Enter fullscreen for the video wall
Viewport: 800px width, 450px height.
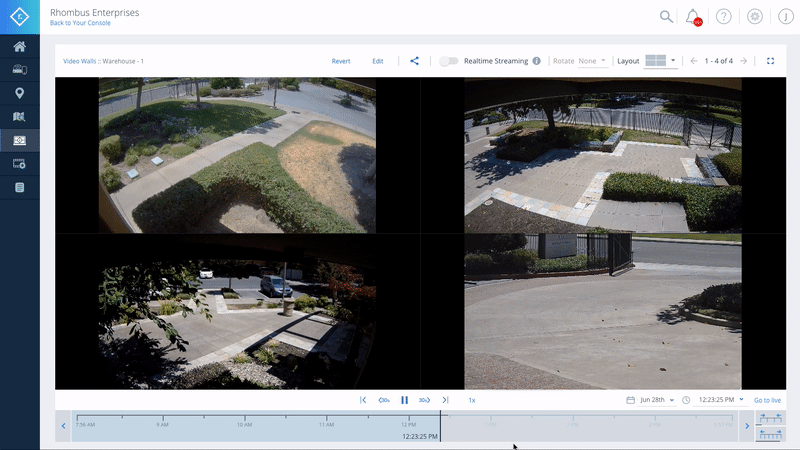pyautogui.click(x=770, y=61)
